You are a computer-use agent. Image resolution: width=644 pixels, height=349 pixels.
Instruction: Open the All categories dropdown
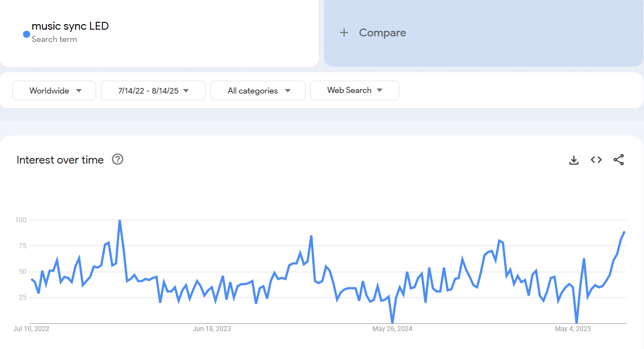pos(258,91)
